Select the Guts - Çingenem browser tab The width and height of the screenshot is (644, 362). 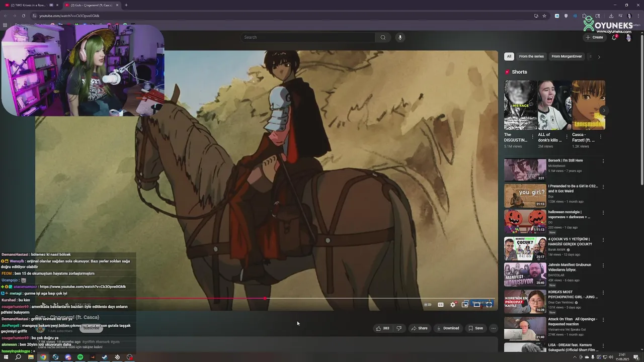pyautogui.click(x=92, y=5)
